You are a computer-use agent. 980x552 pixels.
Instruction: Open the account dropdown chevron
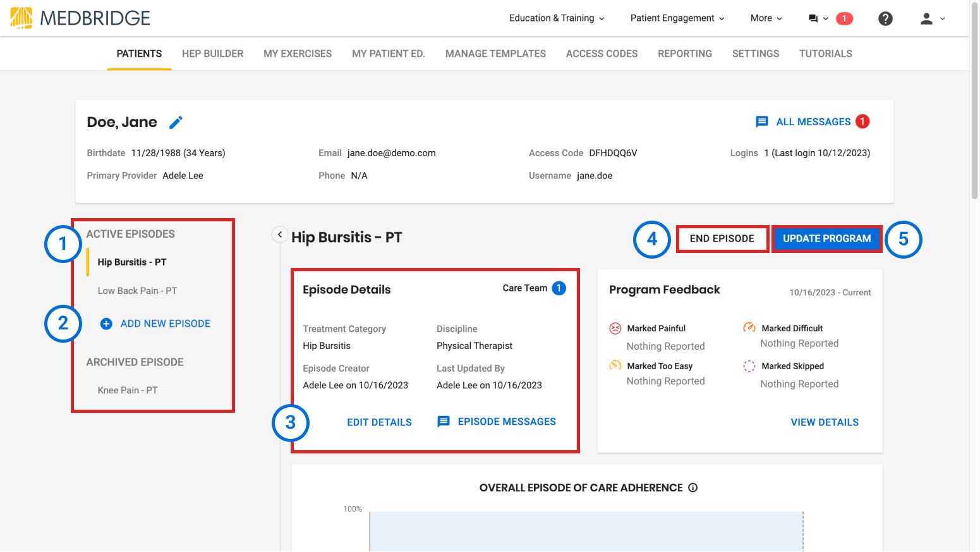point(942,19)
